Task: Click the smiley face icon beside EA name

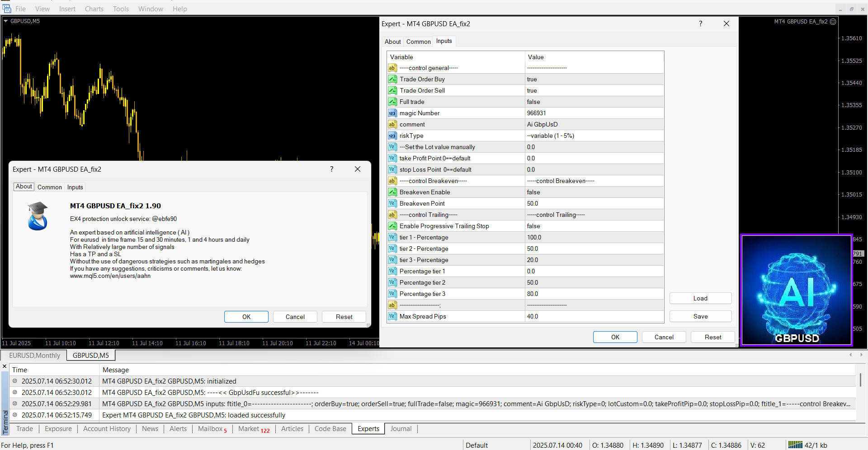Action: pyautogui.click(x=833, y=22)
